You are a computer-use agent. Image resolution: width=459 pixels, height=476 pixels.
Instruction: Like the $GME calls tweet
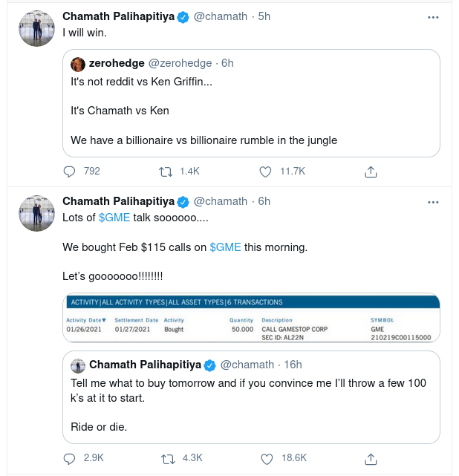(x=266, y=458)
